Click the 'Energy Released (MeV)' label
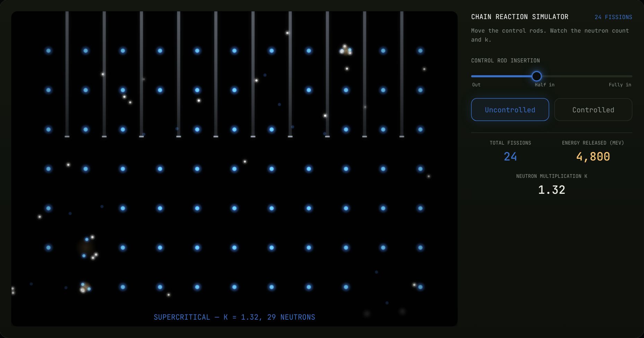The image size is (644, 338). (593, 143)
